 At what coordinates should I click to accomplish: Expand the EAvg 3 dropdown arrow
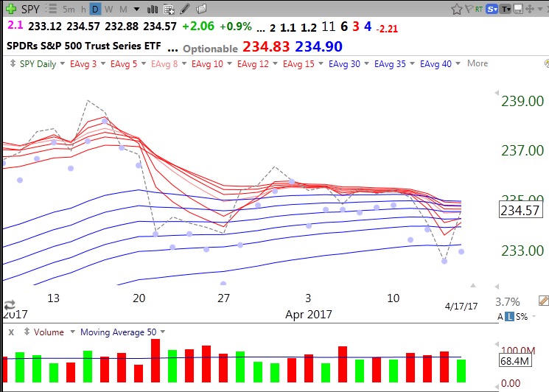tap(103, 63)
